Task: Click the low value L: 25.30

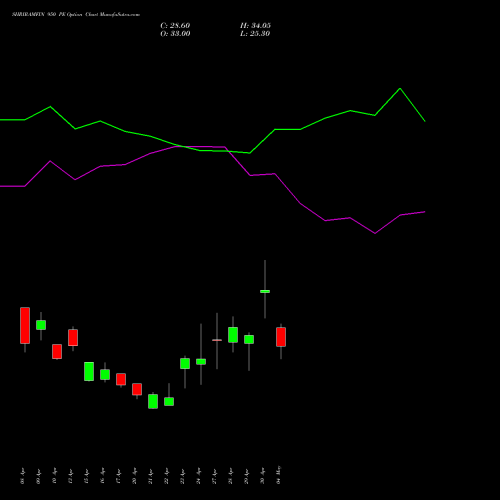Action: [255, 34]
